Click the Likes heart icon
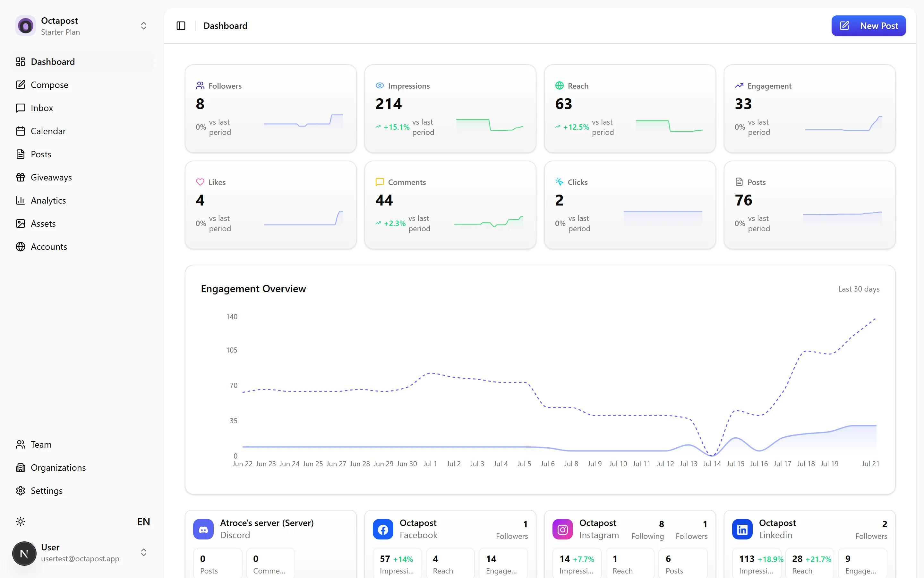The height and width of the screenshot is (578, 924). 200,182
